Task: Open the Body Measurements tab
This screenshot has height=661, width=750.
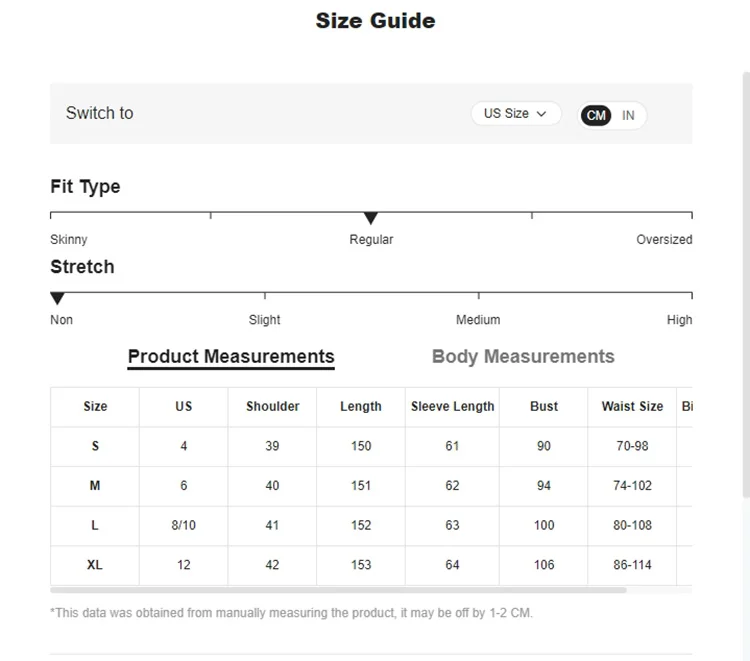Action: [523, 356]
